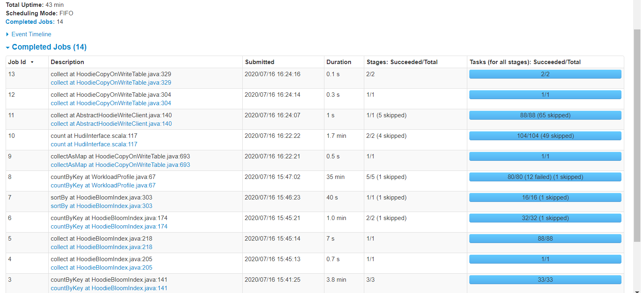Screen dimensions: 644x293
Task: Open job link collect at HoodieCopyOnWriteTable.java:329
Action: tap(111, 83)
